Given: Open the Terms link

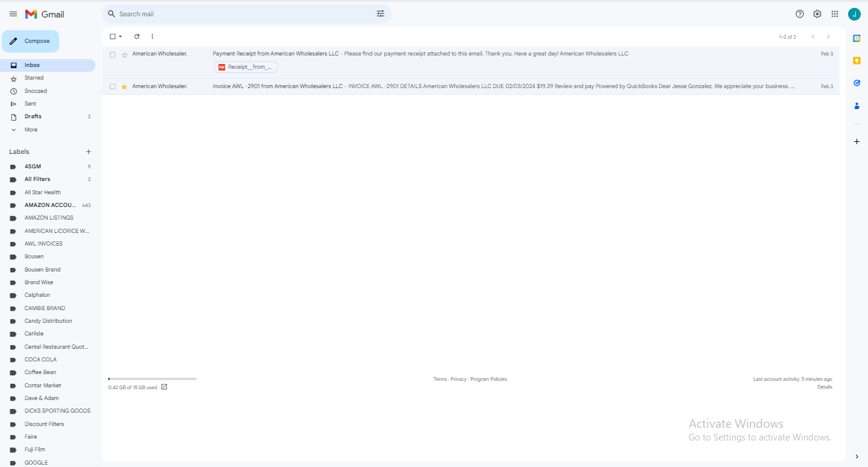Looking at the screenshot, I should tap(440, 379).
